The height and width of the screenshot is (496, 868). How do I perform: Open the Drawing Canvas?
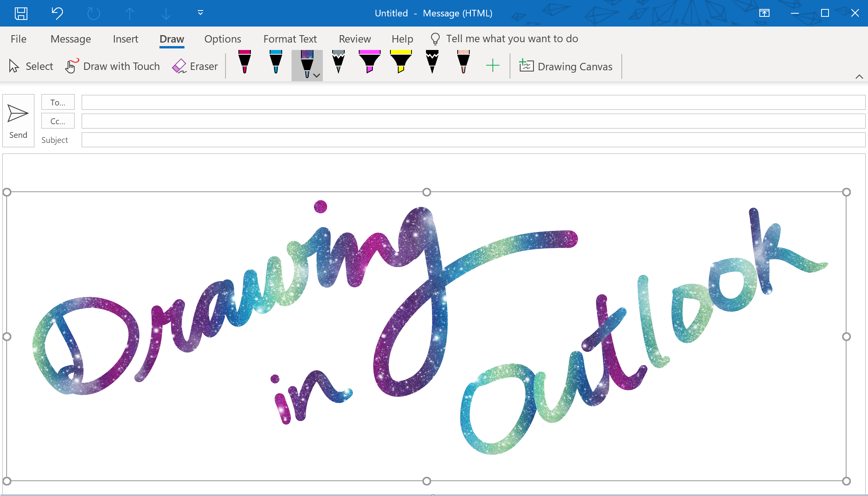(x=565, y=66)
